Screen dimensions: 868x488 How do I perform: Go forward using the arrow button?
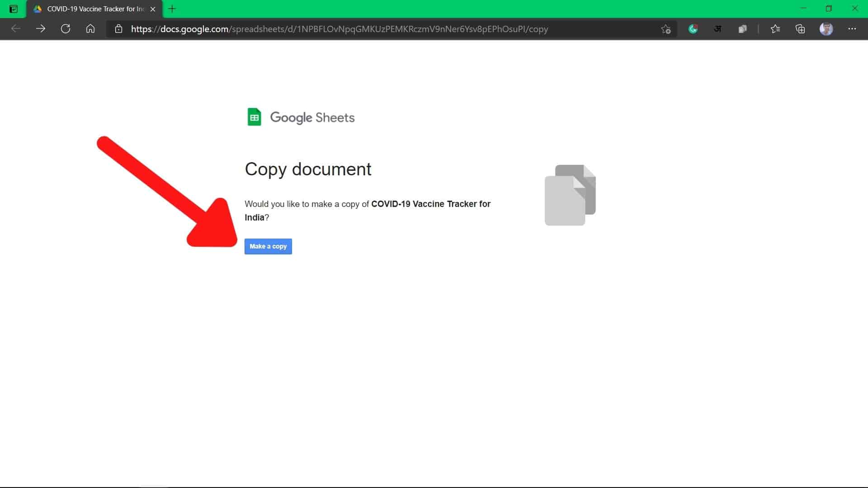tap(41, 29)
